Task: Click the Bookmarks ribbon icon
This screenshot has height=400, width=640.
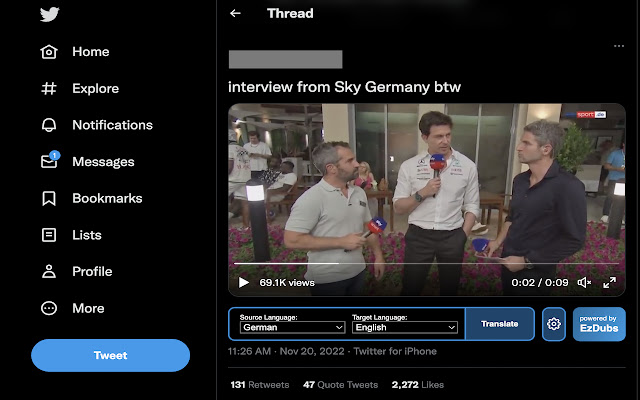Action: click(49, 198)
